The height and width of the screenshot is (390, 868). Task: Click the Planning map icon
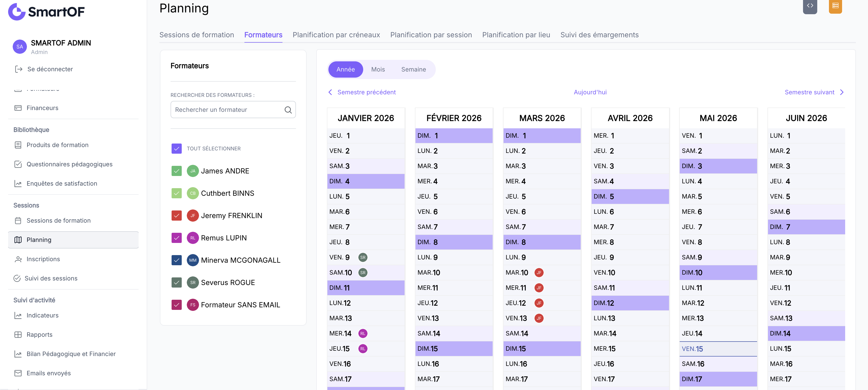(x=18, y=240)
